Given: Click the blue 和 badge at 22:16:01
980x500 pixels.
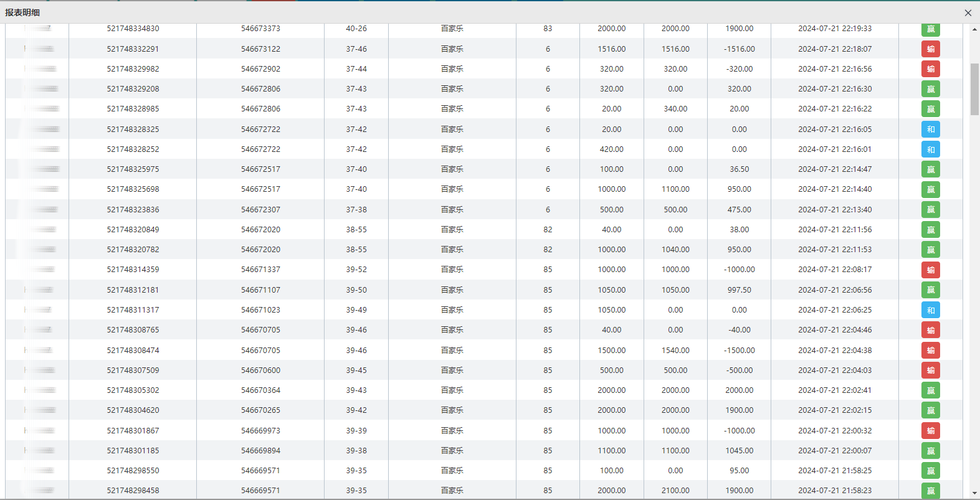Looking at the screenshot, I should pos(930,149).
